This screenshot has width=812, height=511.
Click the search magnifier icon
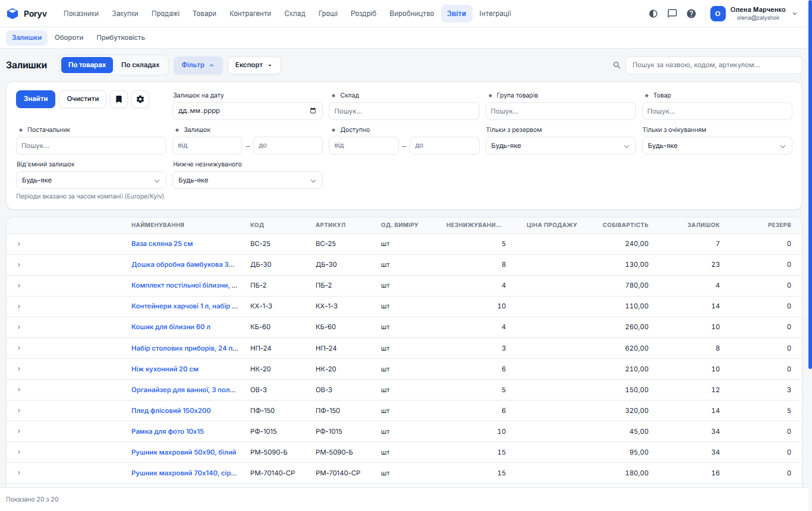[617, 65]
